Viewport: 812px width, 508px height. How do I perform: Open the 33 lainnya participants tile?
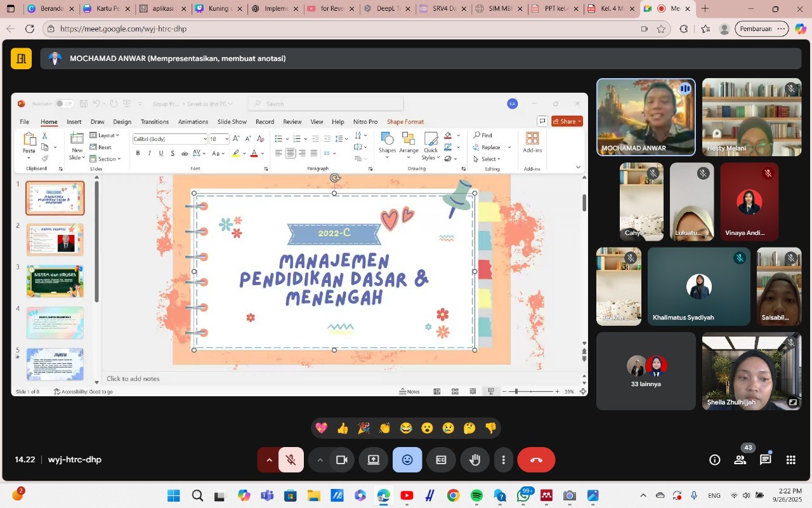tap(646, 371)
